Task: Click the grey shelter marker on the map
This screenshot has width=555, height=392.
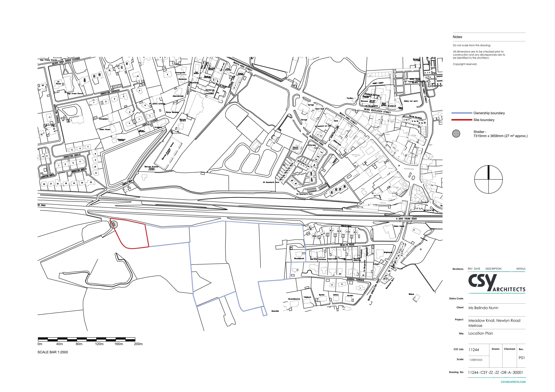Action: [x=114, y=225]
